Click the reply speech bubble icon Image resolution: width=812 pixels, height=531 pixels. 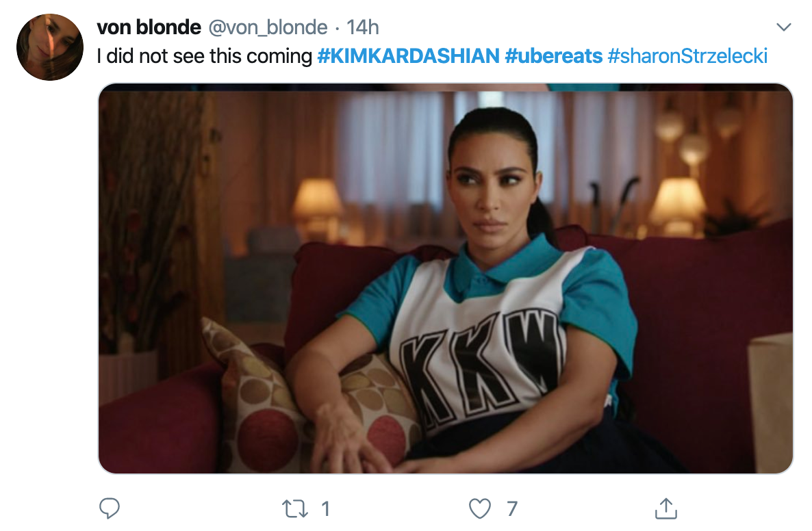pyautogui.click(x=110, y=508)
